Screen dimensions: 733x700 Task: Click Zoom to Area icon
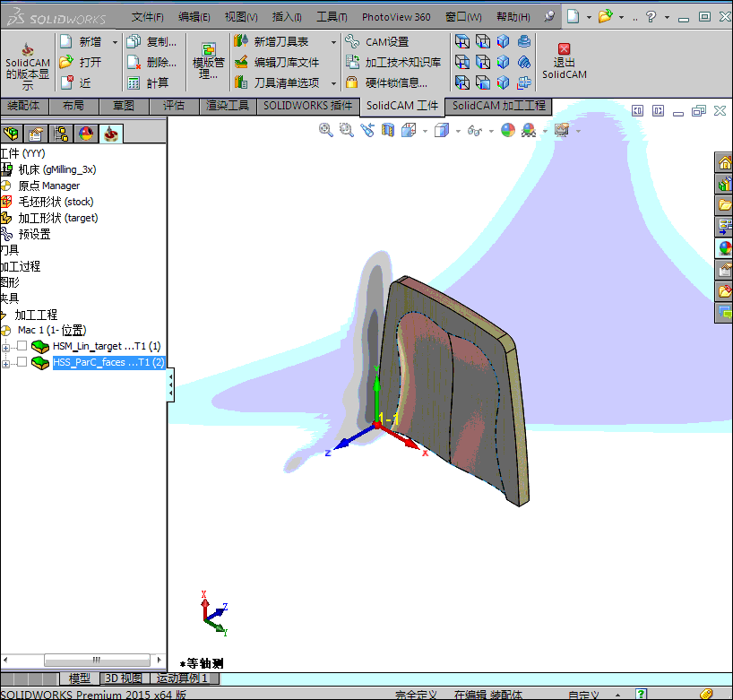click(347, 130)
